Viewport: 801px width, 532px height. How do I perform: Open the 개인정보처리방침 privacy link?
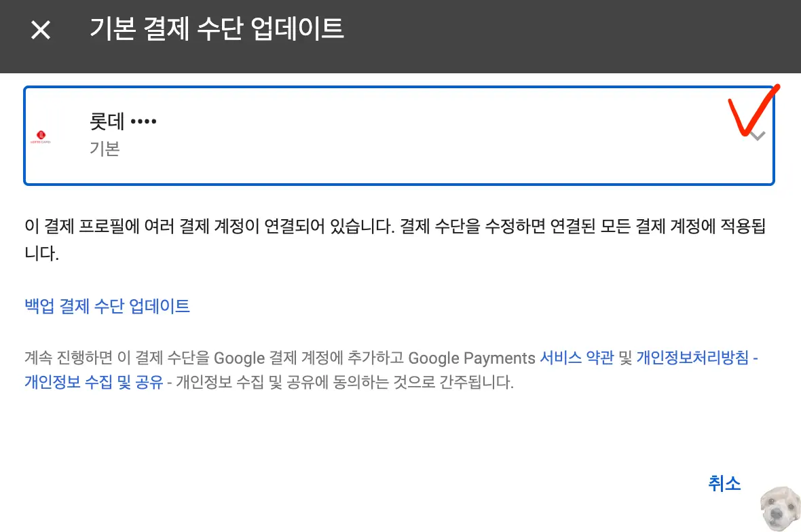(x=692, y=358)
